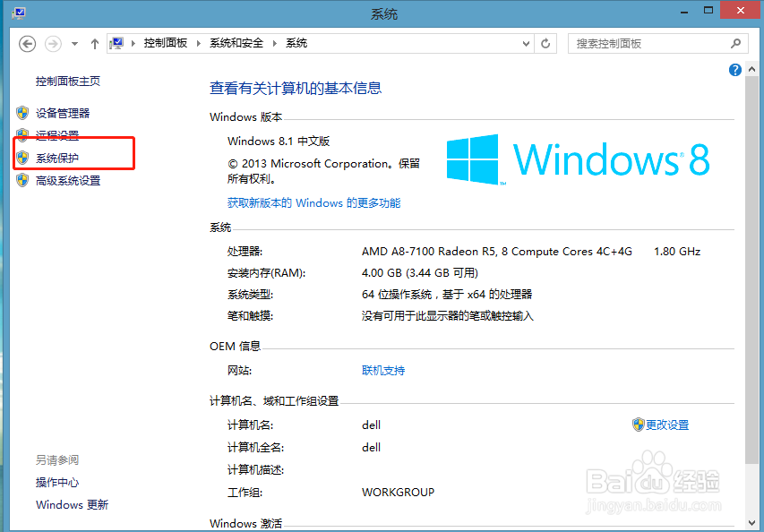Click inside the 搜索控制面板 search box
The image size is (764, 532).
click(x=645, y=42)
